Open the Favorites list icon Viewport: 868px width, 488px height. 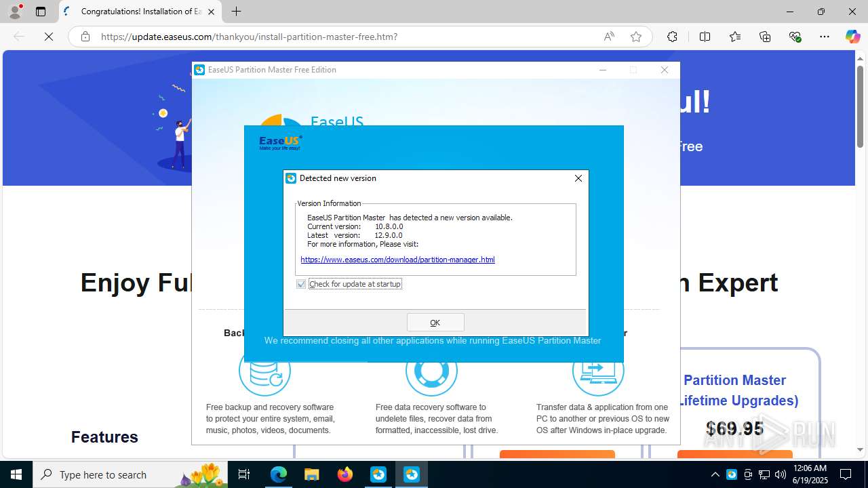pos(735,37)
